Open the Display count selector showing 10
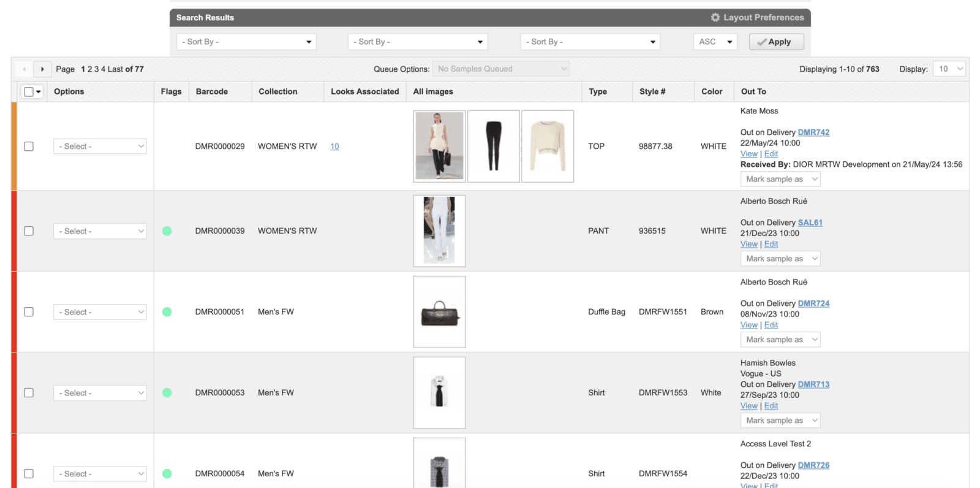 [950, 69]
